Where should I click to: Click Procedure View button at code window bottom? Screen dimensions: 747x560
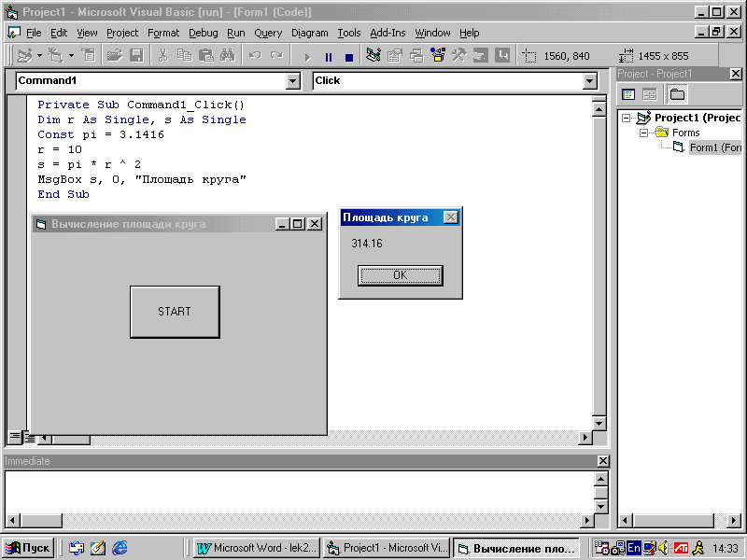pos(14,437)
